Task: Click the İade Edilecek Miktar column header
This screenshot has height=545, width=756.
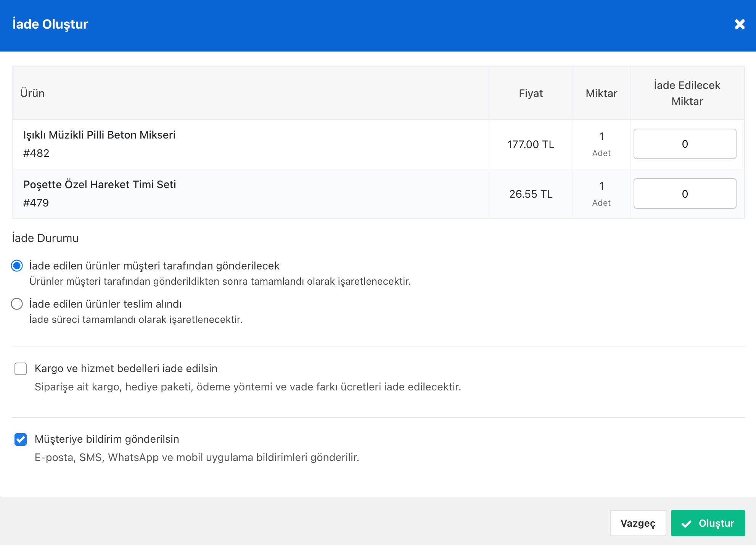Action: click(687, 93)
